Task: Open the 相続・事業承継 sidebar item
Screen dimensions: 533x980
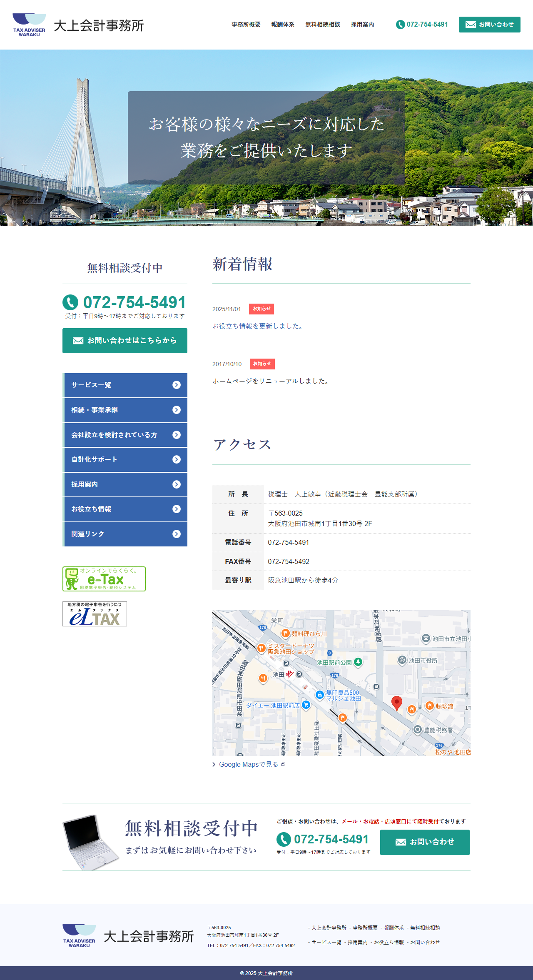Action: point(125,410)
